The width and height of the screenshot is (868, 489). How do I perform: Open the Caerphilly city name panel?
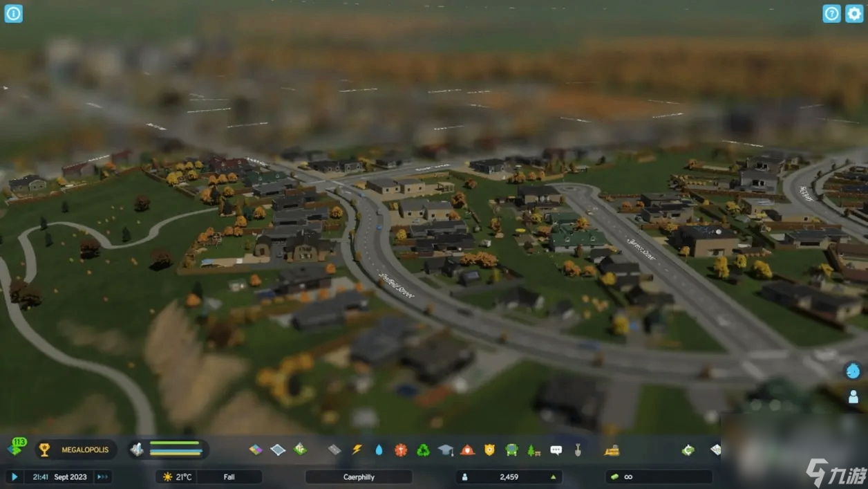[x=359, y=477]
